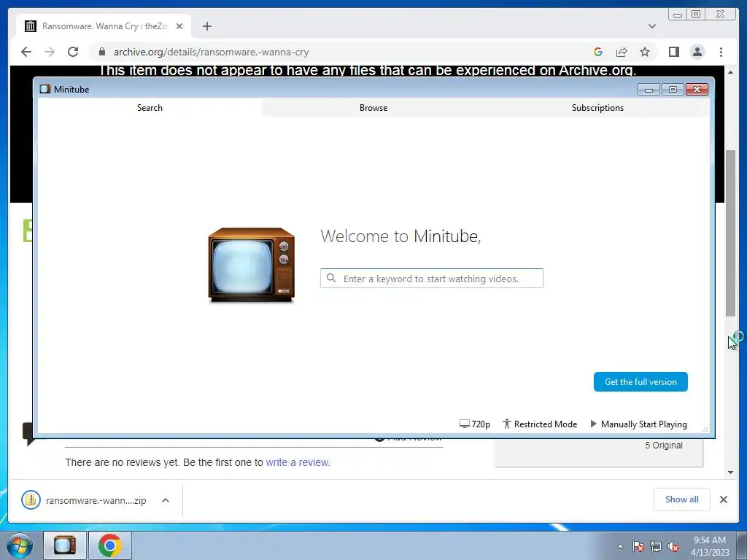Toggle Restricted Mode in Minitube status bar
Screen dimensions: 747x560
541,424
